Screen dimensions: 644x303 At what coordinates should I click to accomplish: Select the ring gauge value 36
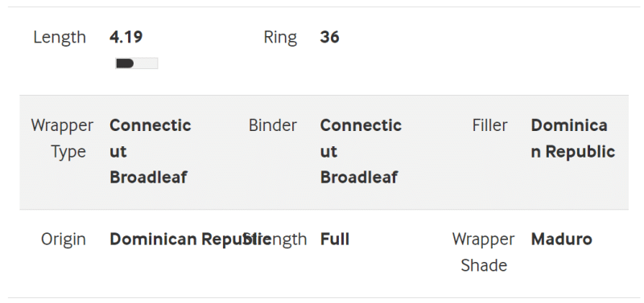[x=329, y=37]
